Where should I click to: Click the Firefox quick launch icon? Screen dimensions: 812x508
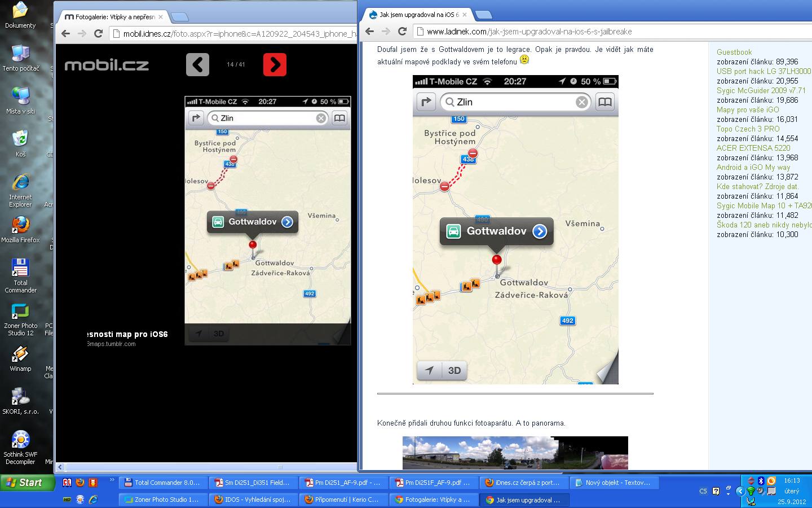80,483
